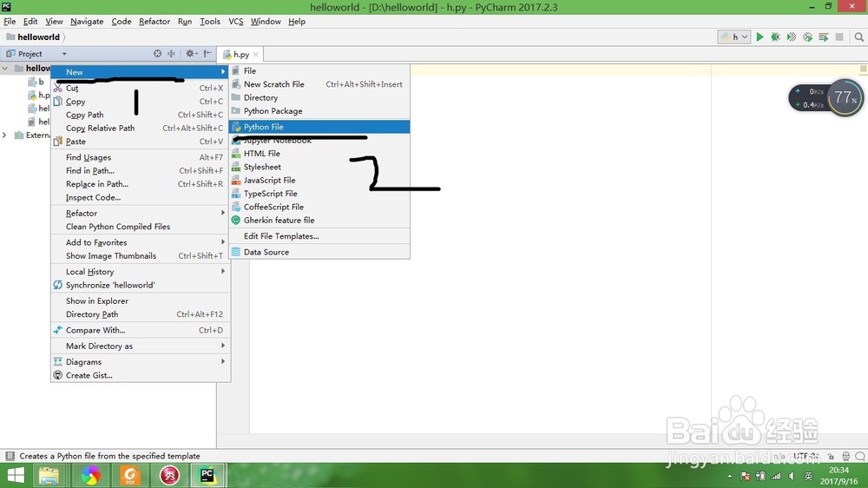Pick TypeScript File from submenu
The width and height of the screenshot is (868, 488).
319,194
